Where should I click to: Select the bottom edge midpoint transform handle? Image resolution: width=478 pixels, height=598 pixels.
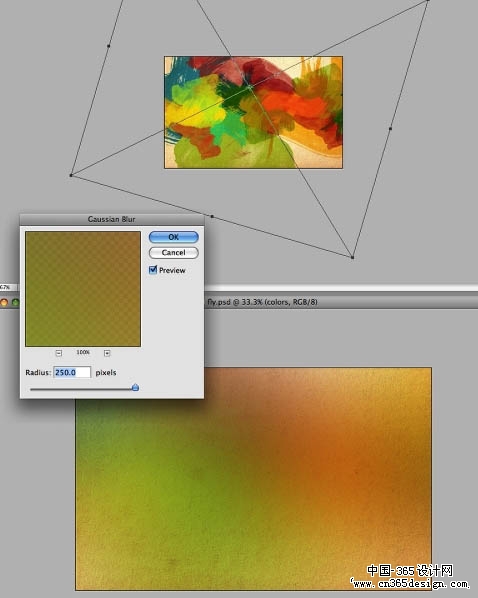pyautogui.click(x=212, y=217)
